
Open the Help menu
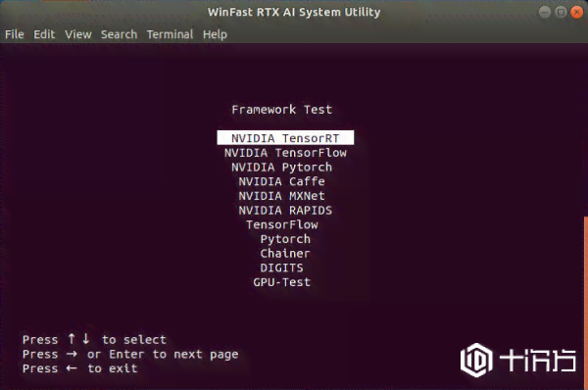215,34
